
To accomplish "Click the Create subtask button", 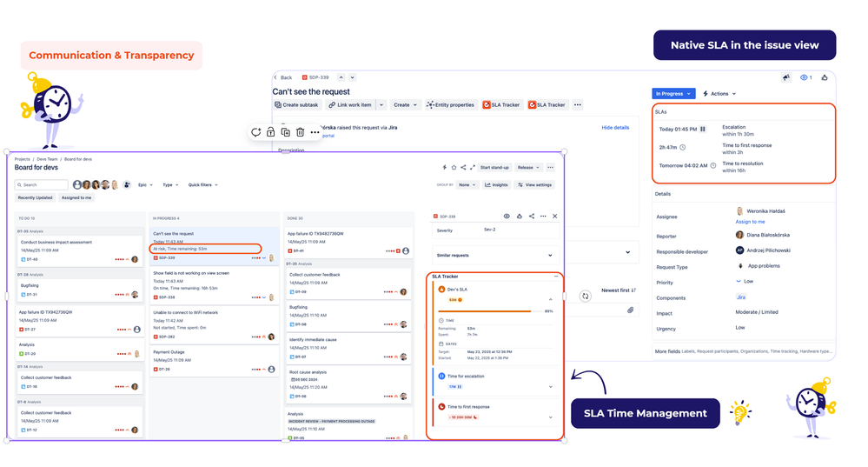I will click(x=296, y=104).
